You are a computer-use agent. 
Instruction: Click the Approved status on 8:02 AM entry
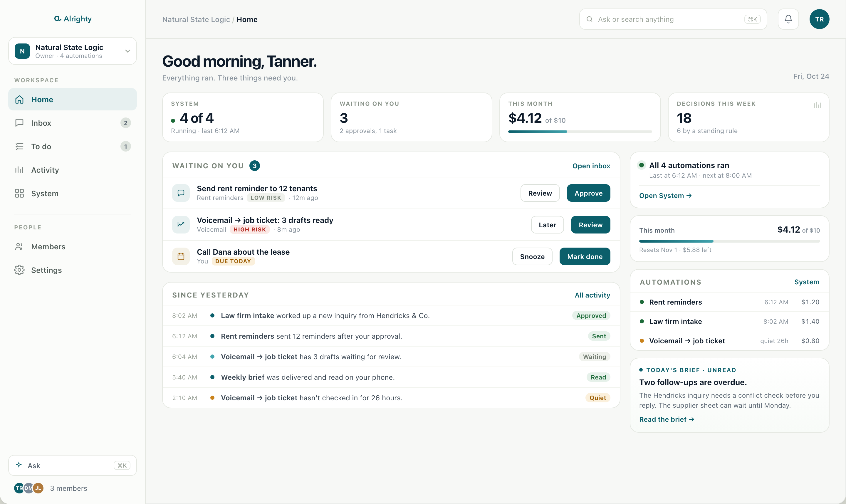pos(591,315)
